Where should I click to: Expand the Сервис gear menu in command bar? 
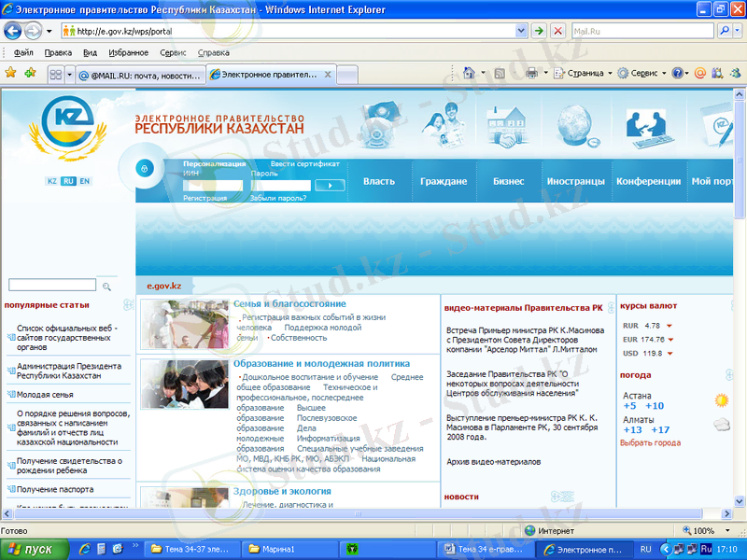(x=641, y=74)
